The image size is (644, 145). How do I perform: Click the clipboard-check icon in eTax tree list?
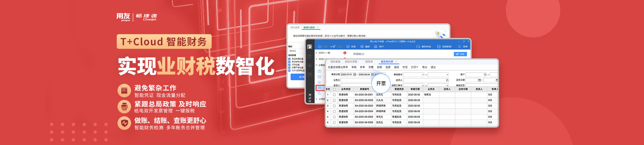(319, 71)
